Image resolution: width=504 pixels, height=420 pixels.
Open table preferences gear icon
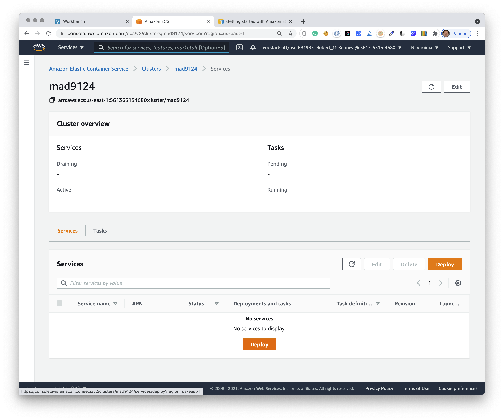coord(458,283)
